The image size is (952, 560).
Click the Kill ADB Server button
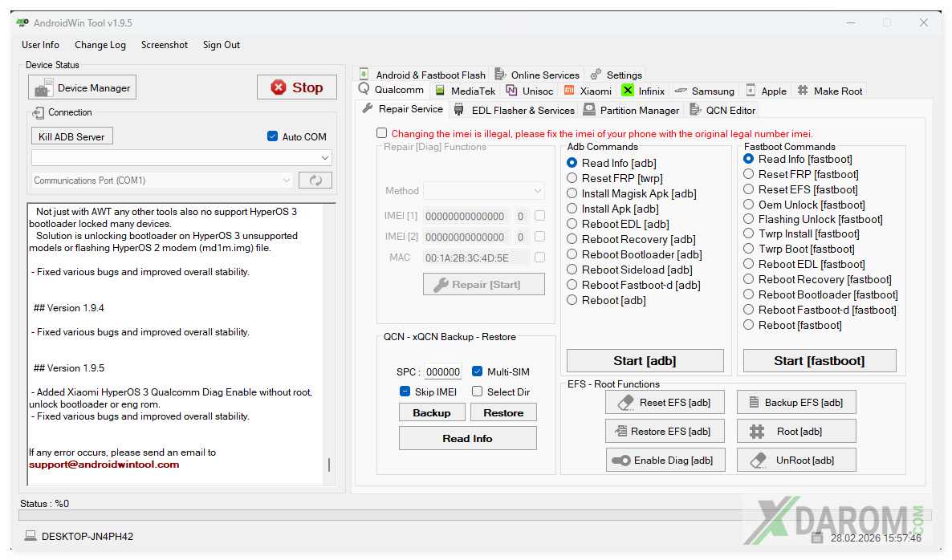point(71,136)
